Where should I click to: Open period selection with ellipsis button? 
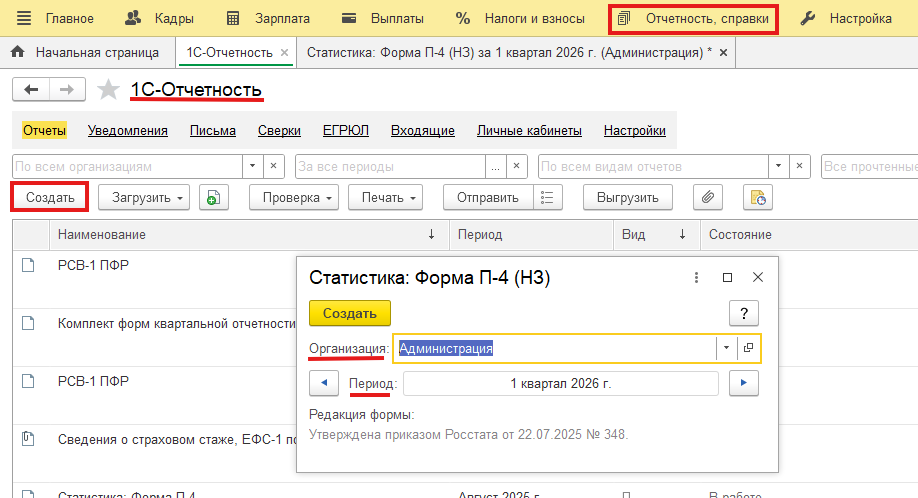point(495,167)
